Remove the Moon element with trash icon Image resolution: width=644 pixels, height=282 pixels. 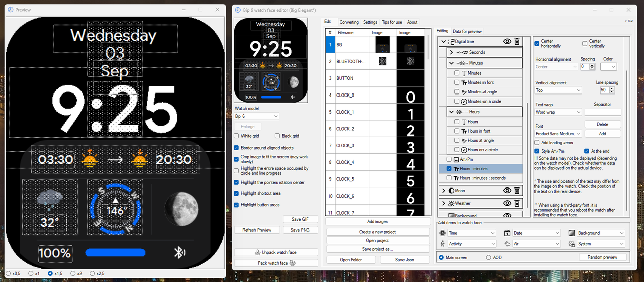point(517,191)
